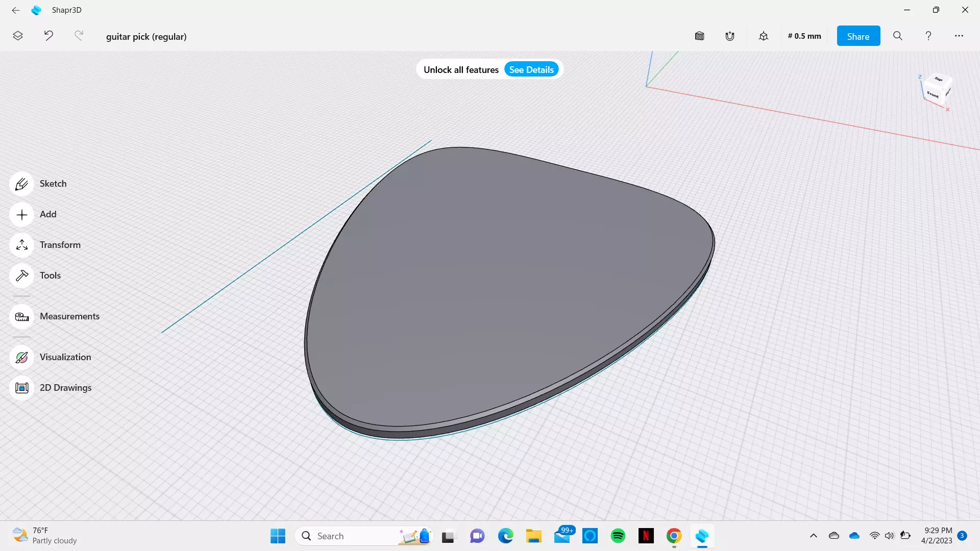Go back using the arrow icon
The image size is (980, 551).
click(16, 10)
